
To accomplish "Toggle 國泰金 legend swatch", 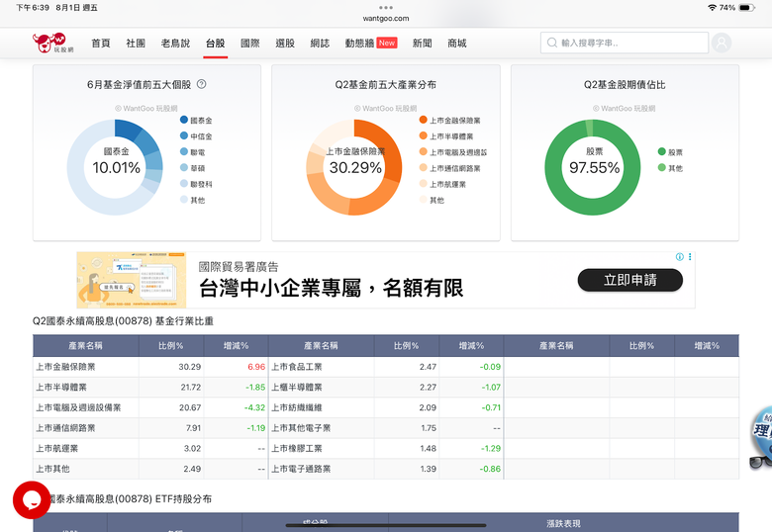I will [x=184, y=120].
